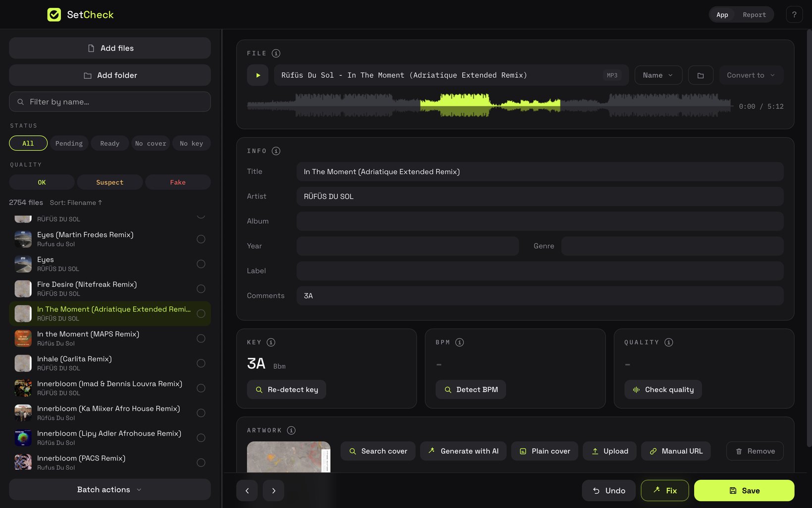Show Artwork section info icon
The image size is (812, 508).
click(291, 430)
